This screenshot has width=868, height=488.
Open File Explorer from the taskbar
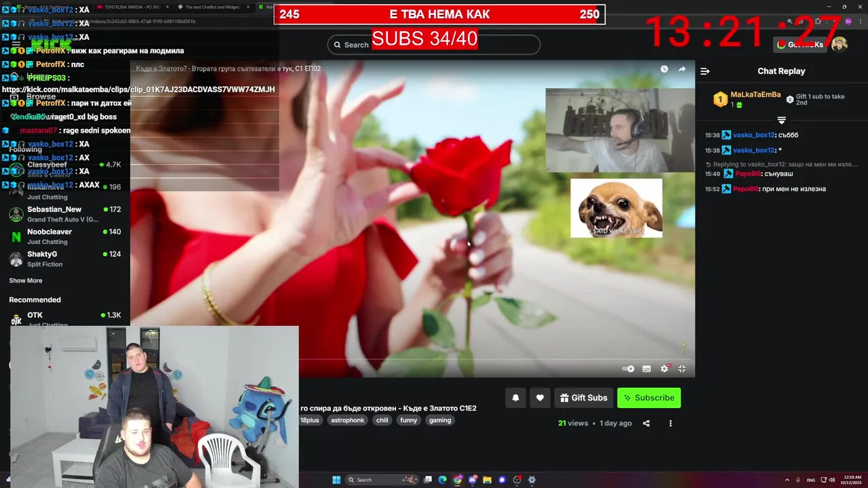488,480
